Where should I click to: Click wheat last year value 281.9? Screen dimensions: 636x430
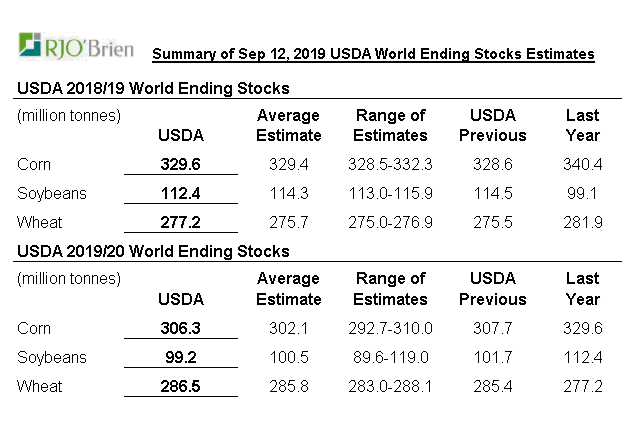(x=583, y=222)
